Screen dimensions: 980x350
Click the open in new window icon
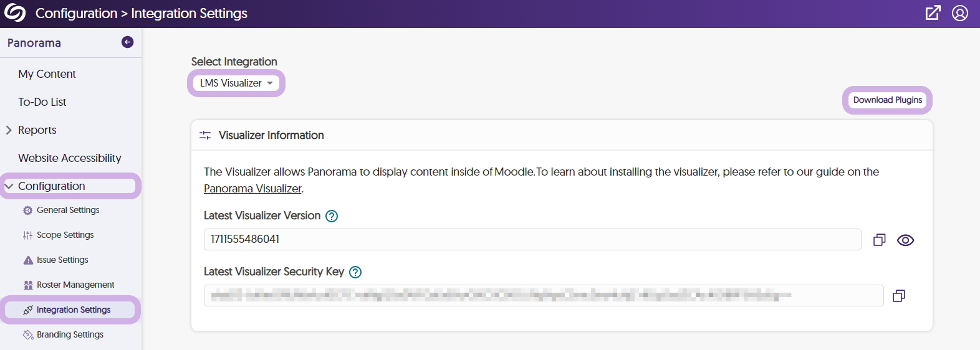933,13
